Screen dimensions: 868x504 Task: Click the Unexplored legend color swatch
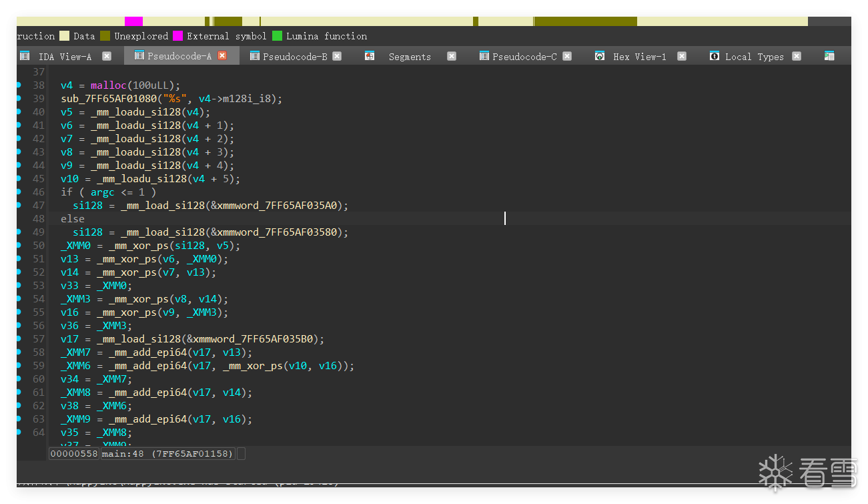[105, 36]
